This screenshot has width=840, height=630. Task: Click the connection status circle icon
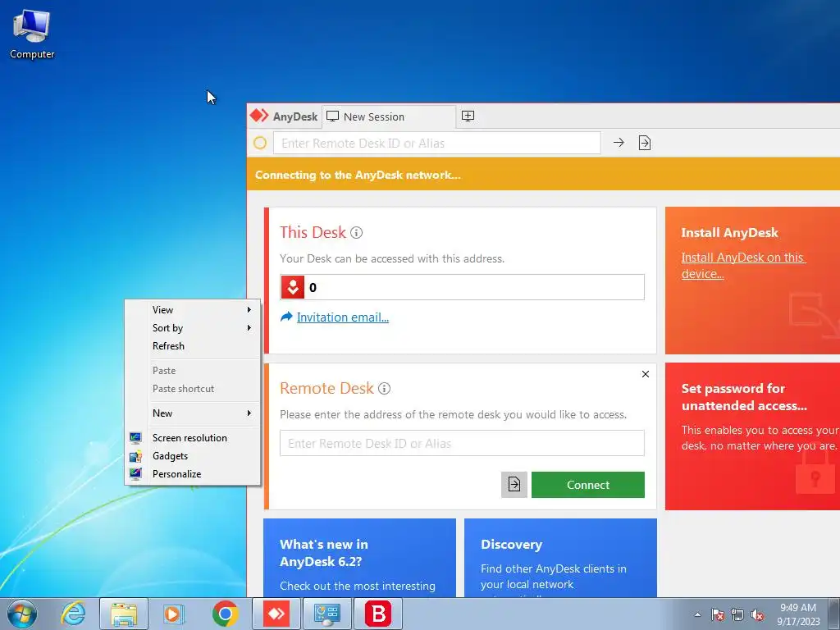coord(260,143)
